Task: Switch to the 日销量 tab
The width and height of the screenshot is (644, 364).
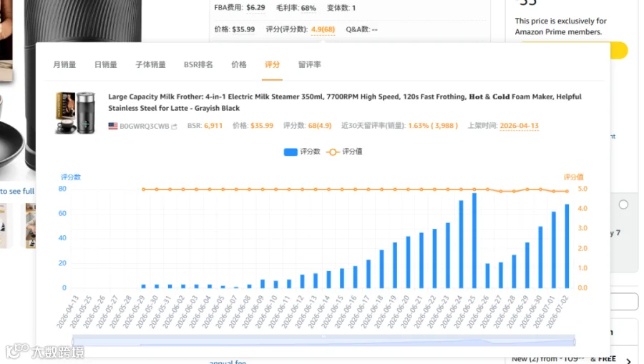Action: (106, 64)
